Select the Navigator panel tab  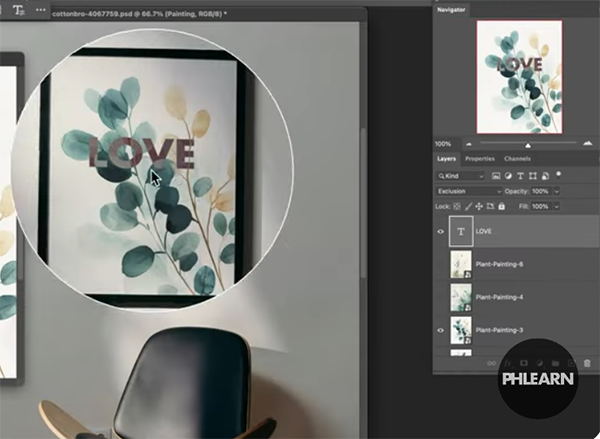(451, 10)
